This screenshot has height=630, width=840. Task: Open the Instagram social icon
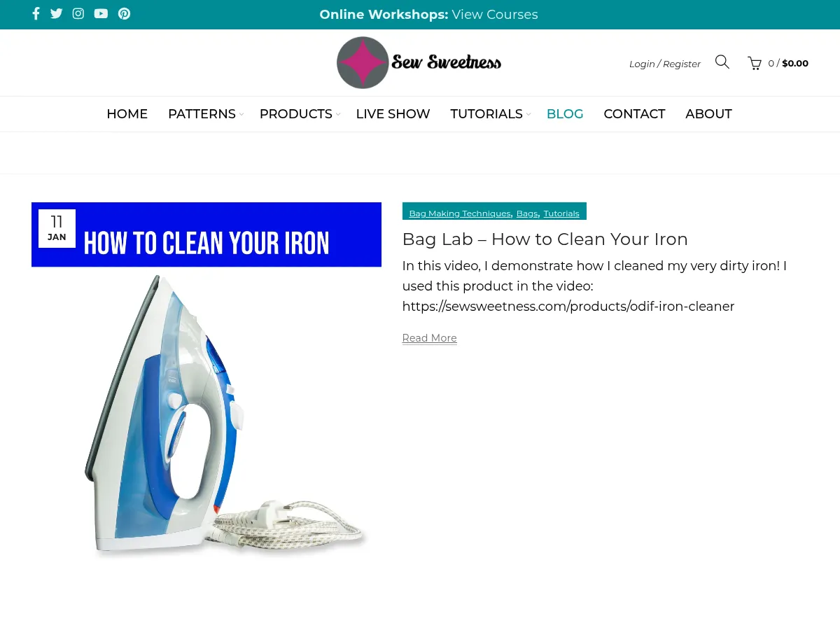(78, 14)
